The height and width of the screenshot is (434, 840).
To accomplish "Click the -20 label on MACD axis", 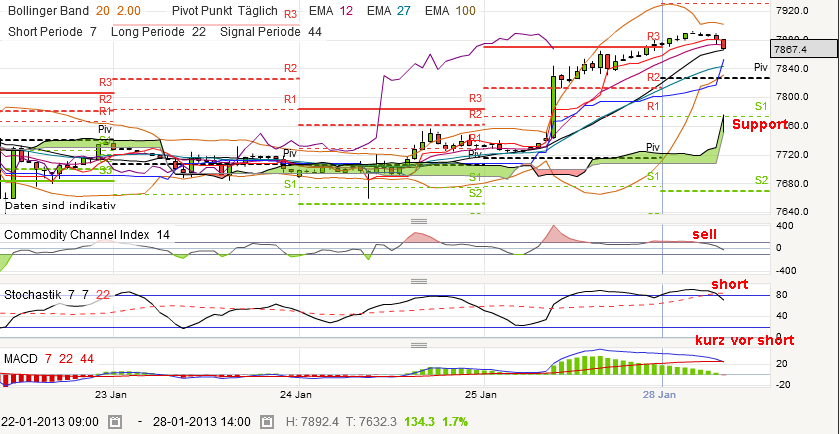I will coord(782,385).
